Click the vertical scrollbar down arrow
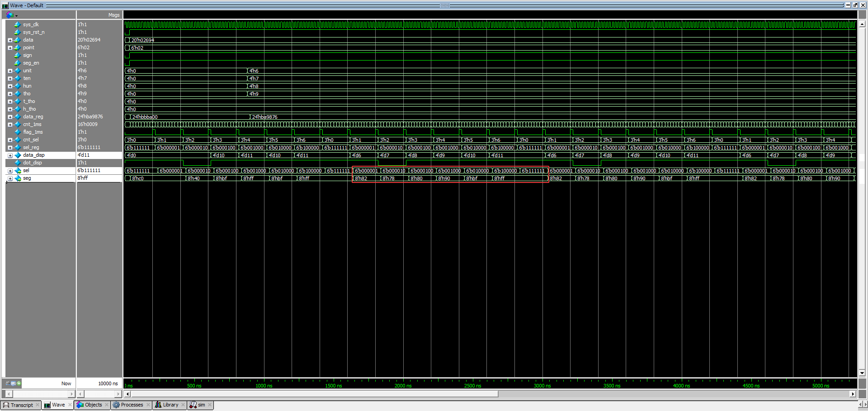The height and width of the screenshot is (411, 868). click(862, 373)
